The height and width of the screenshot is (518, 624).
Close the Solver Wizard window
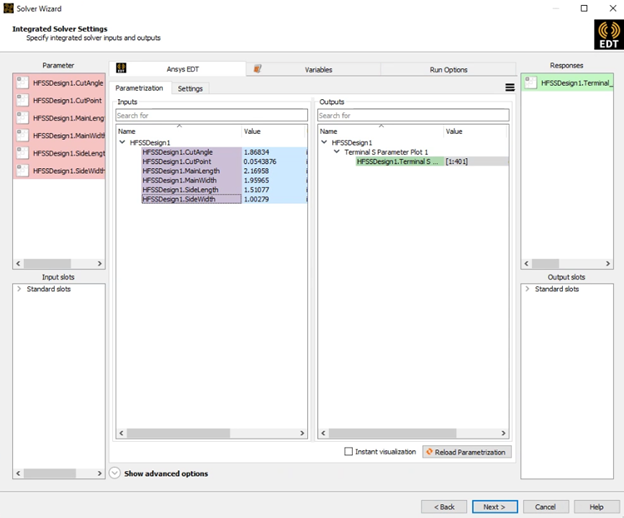click(x=613, y=8)
